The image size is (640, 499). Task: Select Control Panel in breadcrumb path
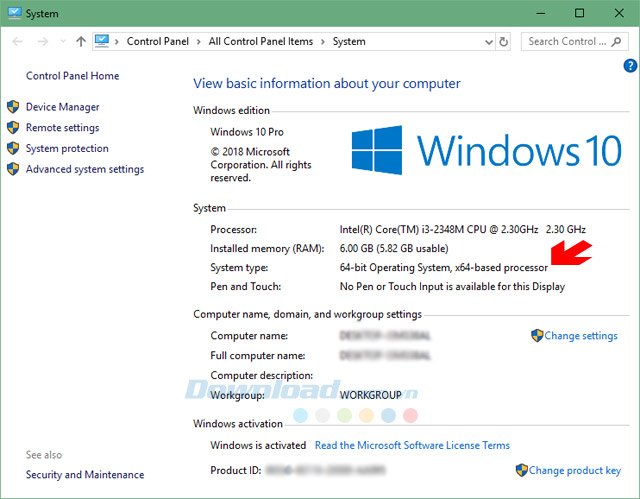point(158,42)
